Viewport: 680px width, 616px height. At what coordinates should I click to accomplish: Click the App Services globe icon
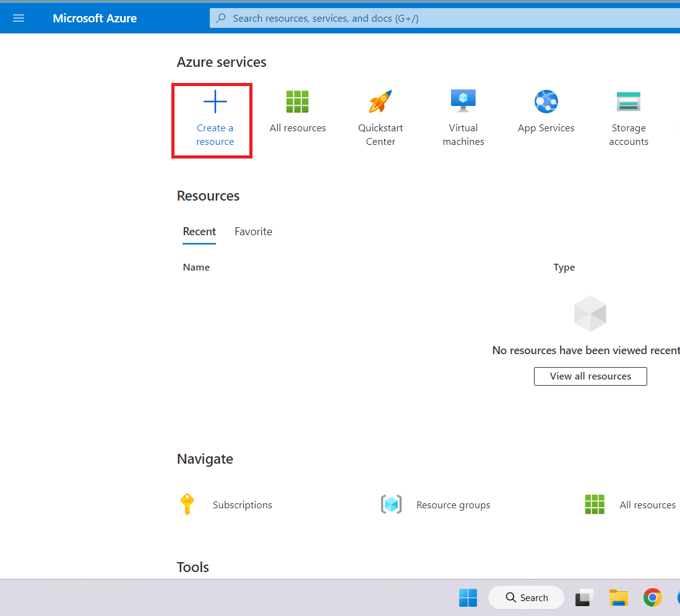[x=546, y=102]
